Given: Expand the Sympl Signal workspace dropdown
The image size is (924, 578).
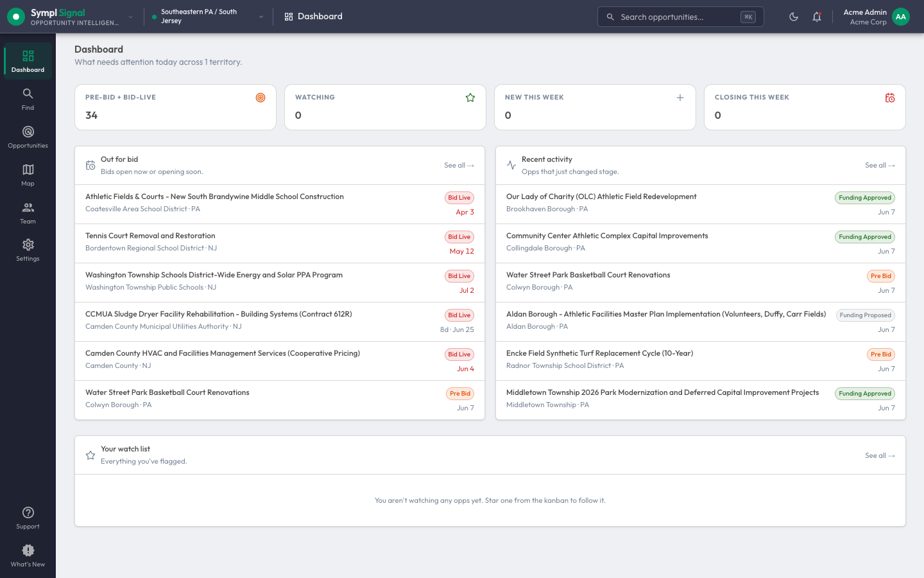Looking at the screenshot, I should 131,17.
